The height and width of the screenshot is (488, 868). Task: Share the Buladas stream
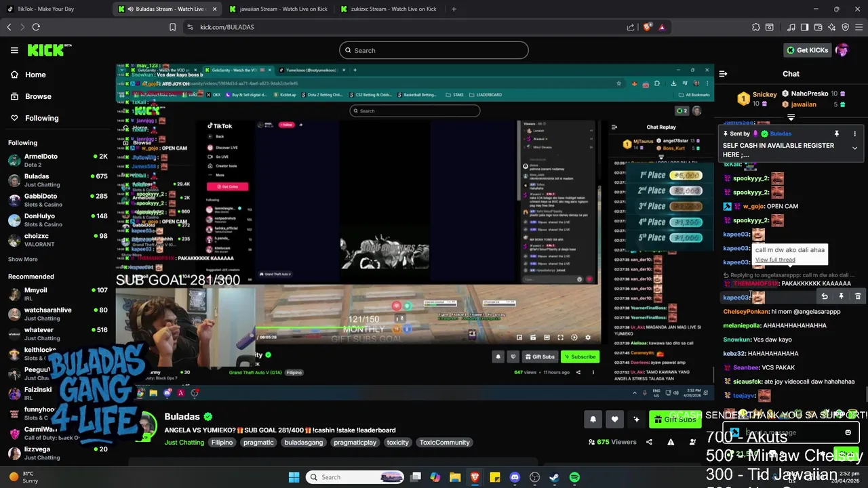click(649, 442)
